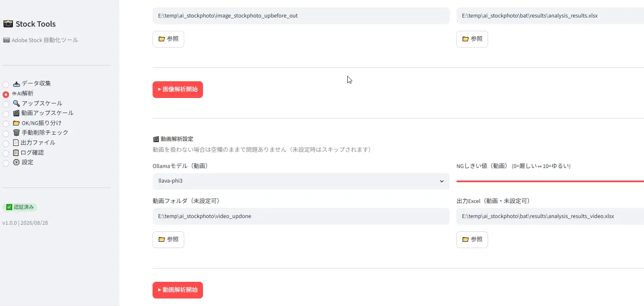Image resolution: width=644 pixels, height=306 pixels.
Task: Click the 動画解析開始 button
Action: [178, 290]
